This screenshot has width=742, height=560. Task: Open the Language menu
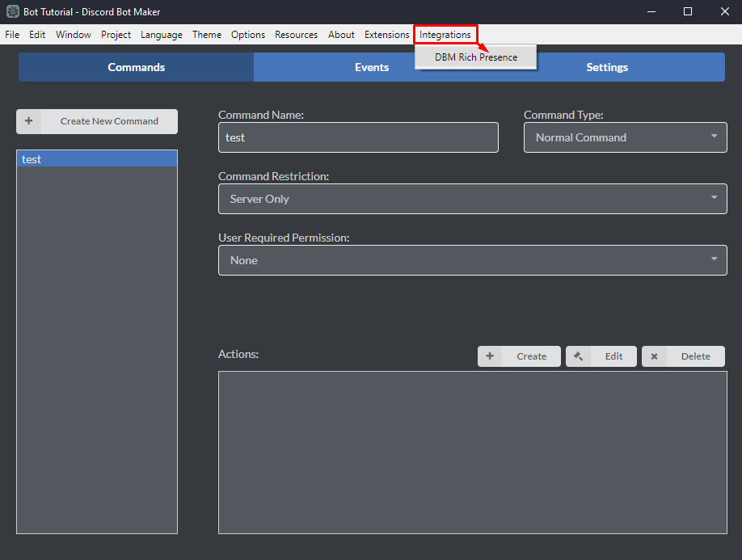162,35
